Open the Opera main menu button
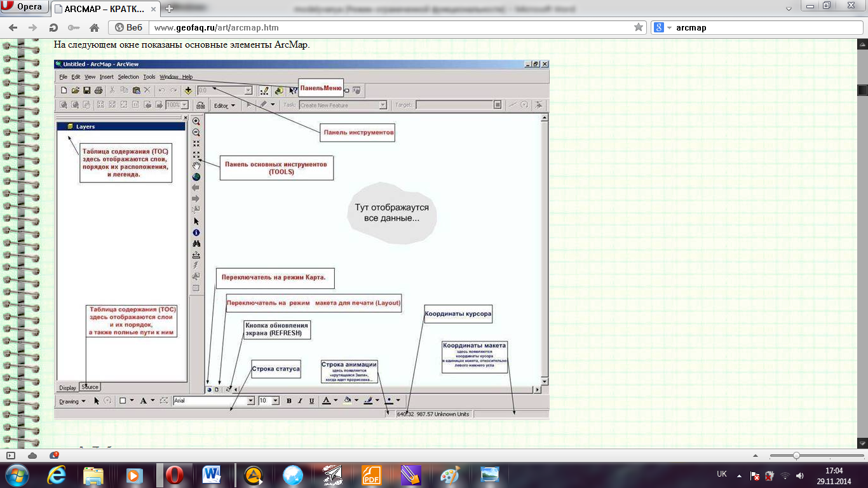Viewport: 868px width, 488px height. pos(24,7)
